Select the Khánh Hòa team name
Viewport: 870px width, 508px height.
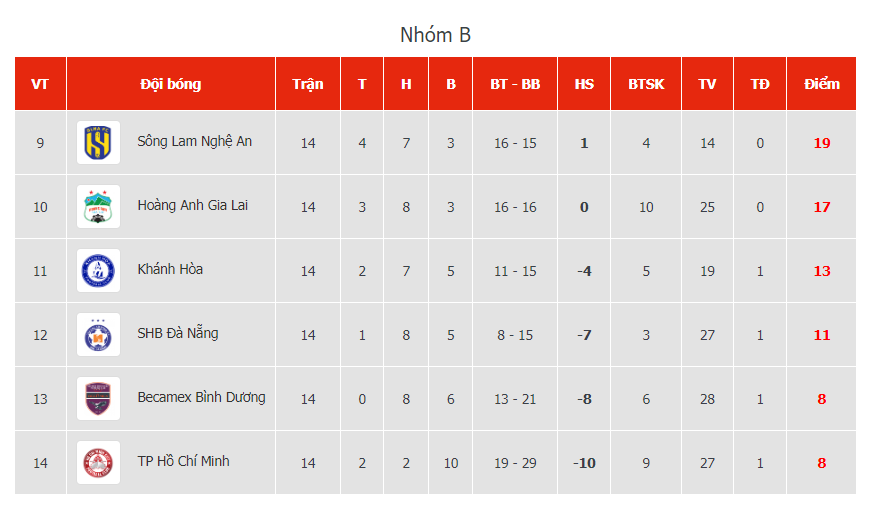[170, 269]
